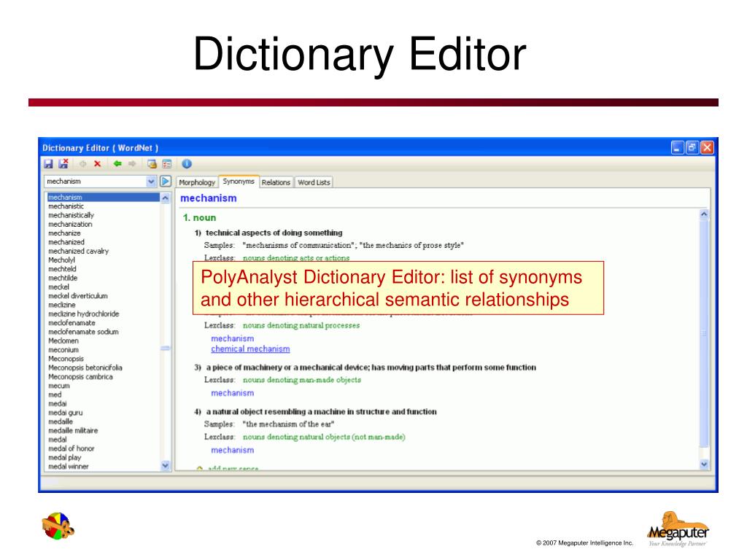Select Meconopsis cambrica in the list
The height and width of the screenshot is (560, 747).
click(80, 377)
